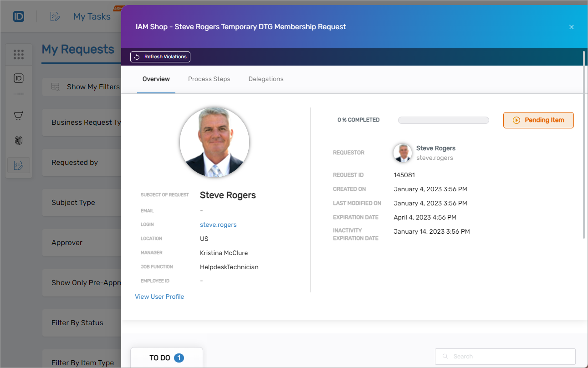Open the app grid icon in the sidebar

coord(18,54)
